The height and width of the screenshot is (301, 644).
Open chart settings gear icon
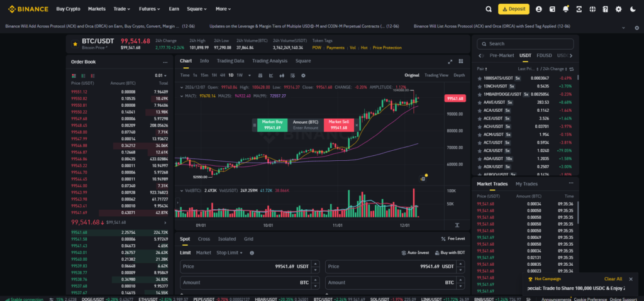(304, 75)
